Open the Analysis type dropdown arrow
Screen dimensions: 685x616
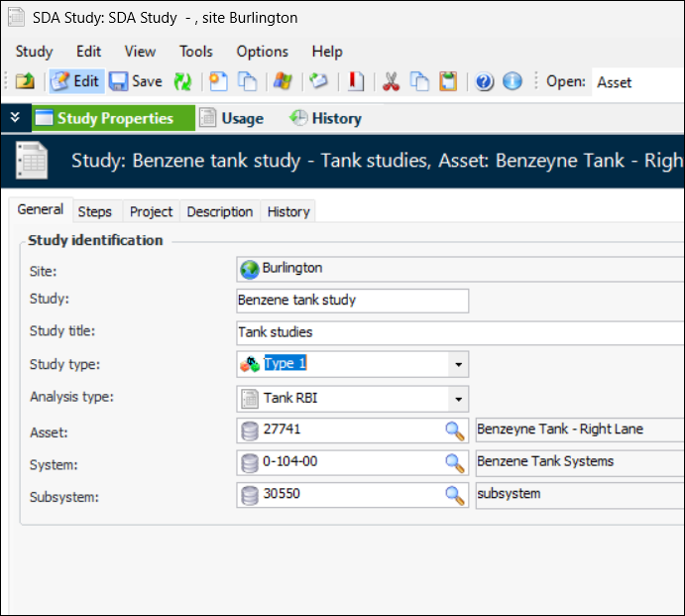pyautogui.click(x=458, y=399)
